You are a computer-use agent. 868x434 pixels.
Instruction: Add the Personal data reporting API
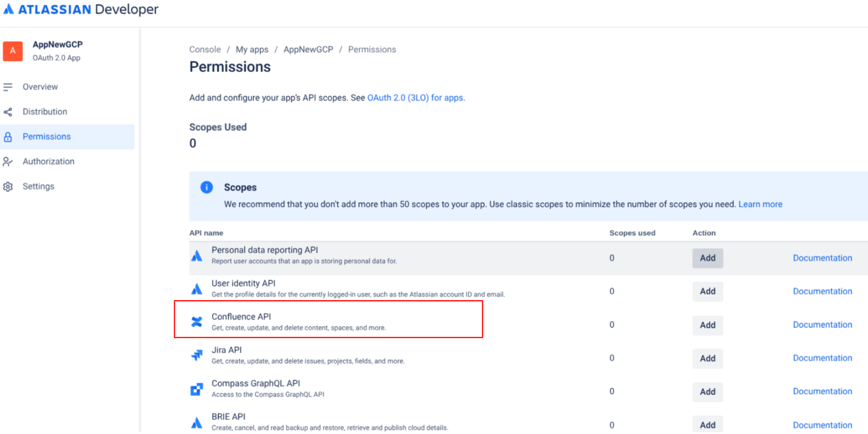pos(708,258)
